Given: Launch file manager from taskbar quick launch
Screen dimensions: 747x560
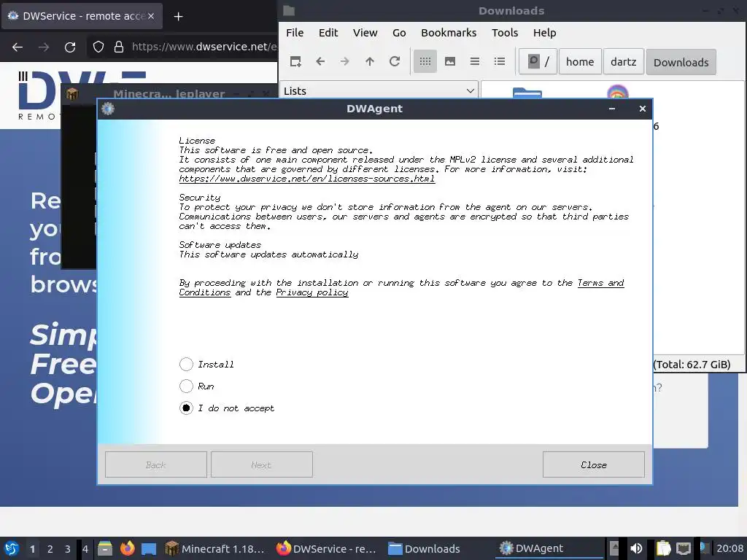Looking at the screenshot, I should pos(105,548).
